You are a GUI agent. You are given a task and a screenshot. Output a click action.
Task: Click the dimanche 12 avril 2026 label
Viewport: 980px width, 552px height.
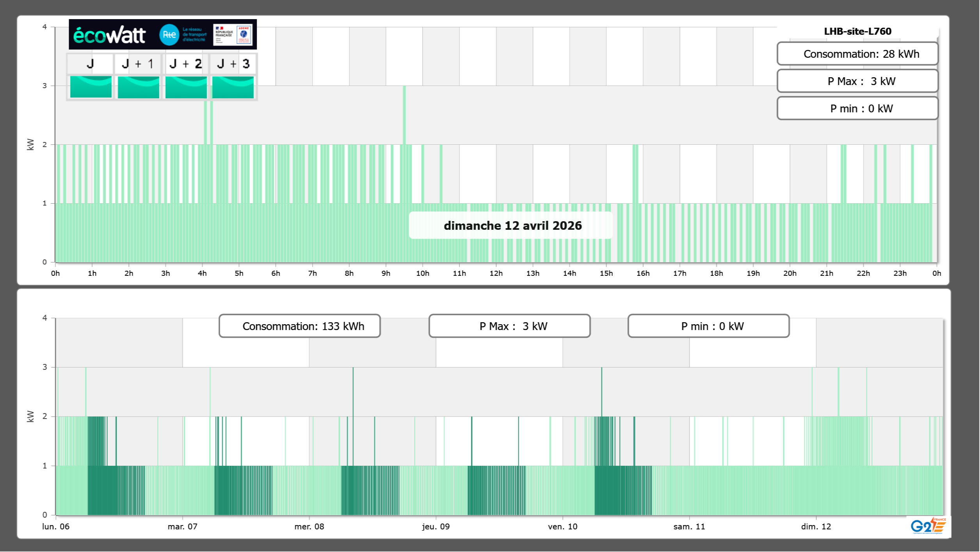[x=512, y=225]
